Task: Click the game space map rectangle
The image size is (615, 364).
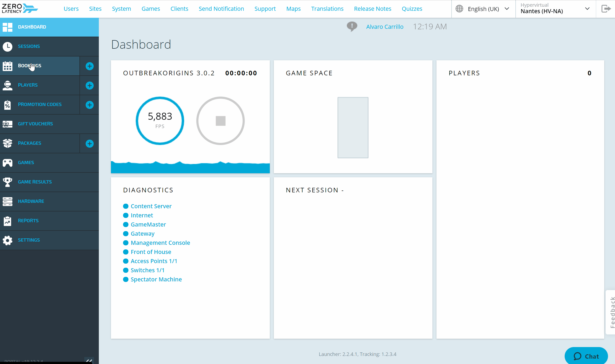Action: click(x=353, y=128)
